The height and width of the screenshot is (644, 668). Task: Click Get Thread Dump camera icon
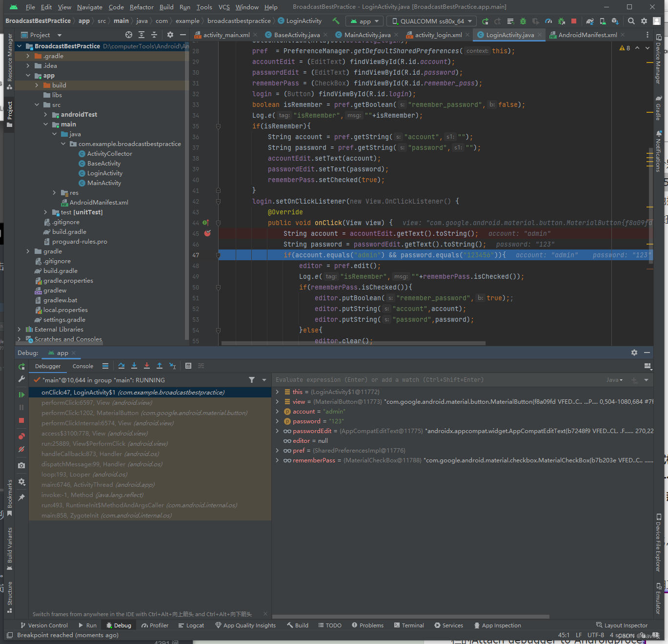point(21,465)
